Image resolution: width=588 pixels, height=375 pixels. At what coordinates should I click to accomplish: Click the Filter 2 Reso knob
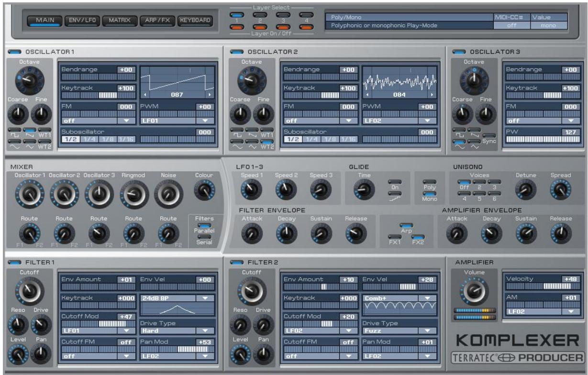coord(241,325)
